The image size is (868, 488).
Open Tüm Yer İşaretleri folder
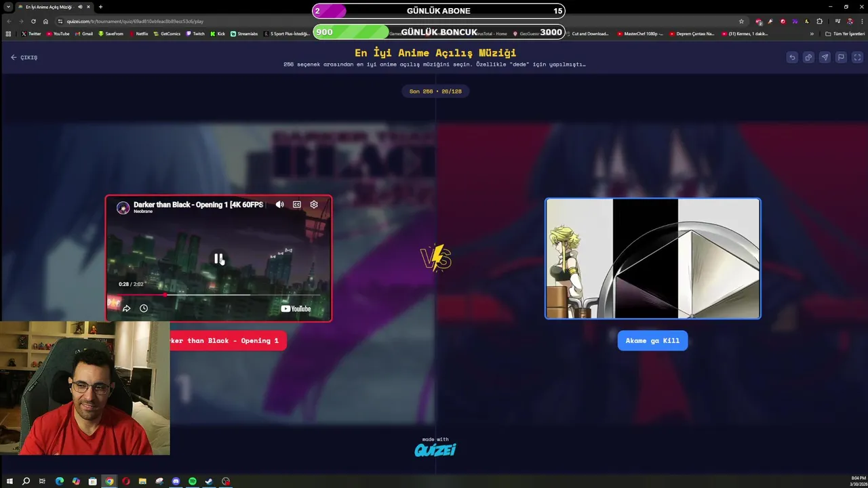click(x=845, y=34)
